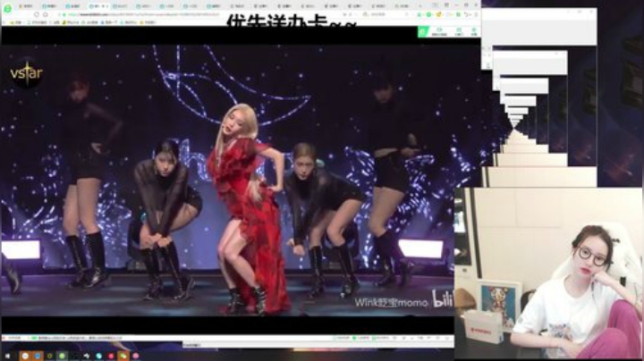This screenshot has height=361, width=644.
Task: Open the browser main menu icon
Action: click(476, 15)
